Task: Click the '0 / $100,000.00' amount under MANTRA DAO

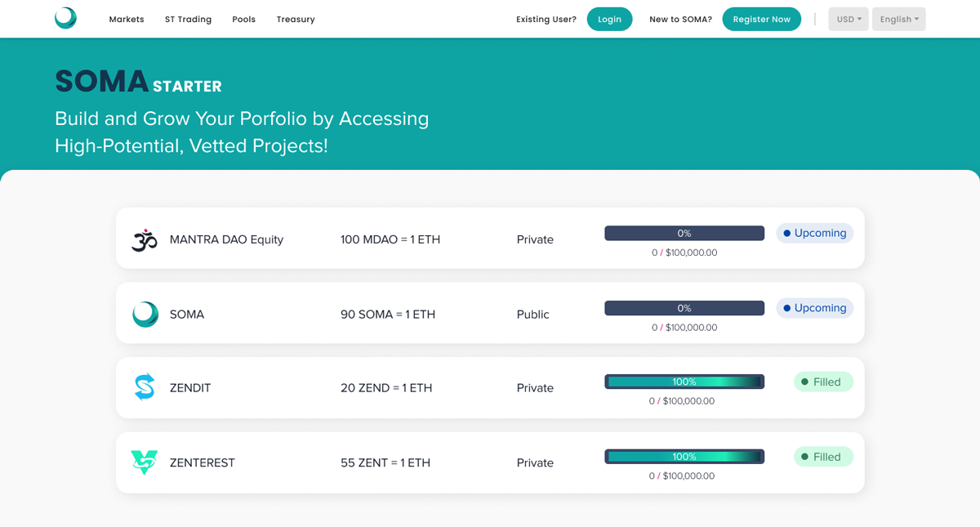Action: [684, 252]
